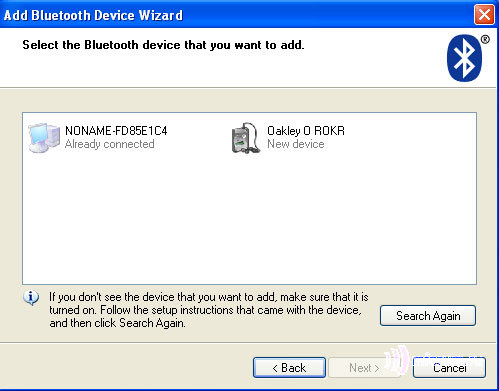Click the 'New device' status text
Image resolution: width=499 pixels, height=391 pixels.
pyautogui.click(x=296, y=144)
